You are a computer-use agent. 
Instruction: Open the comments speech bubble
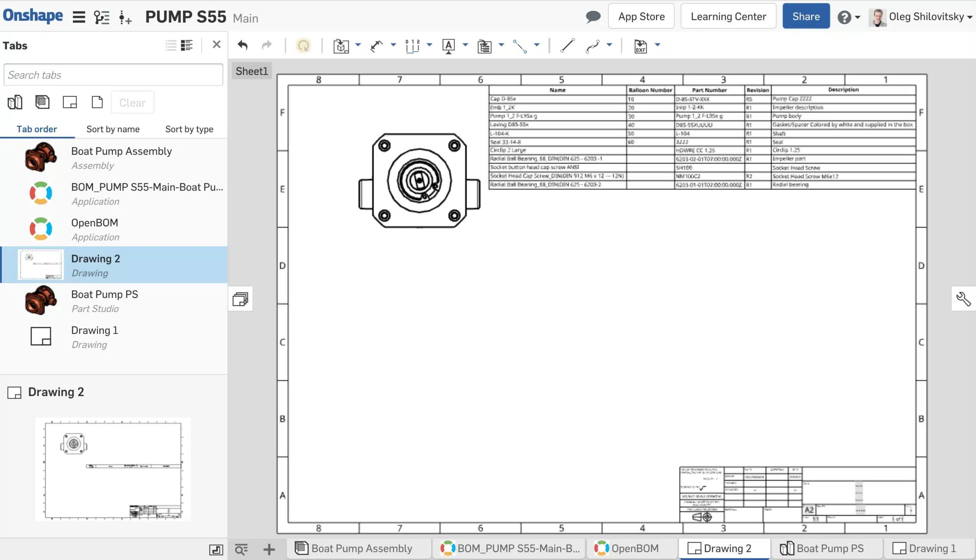pyautogui.click(x=593, y=16)
